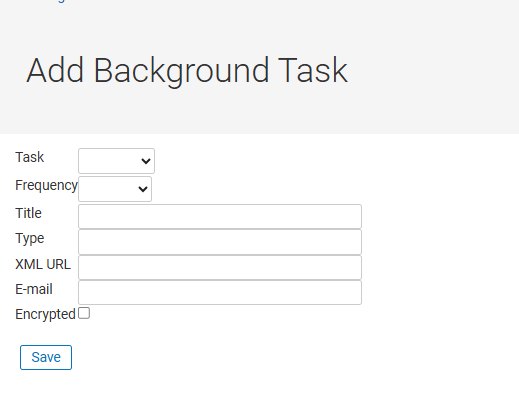Viewport: 519px width, 405px height.
Task: Click the Task field label
Action: tap(30, 157)
